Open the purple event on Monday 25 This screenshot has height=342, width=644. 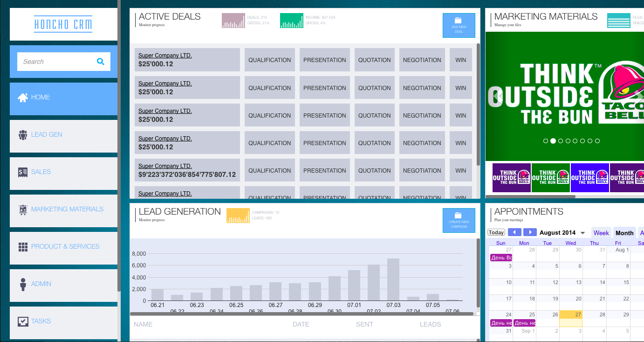[525, 323]
